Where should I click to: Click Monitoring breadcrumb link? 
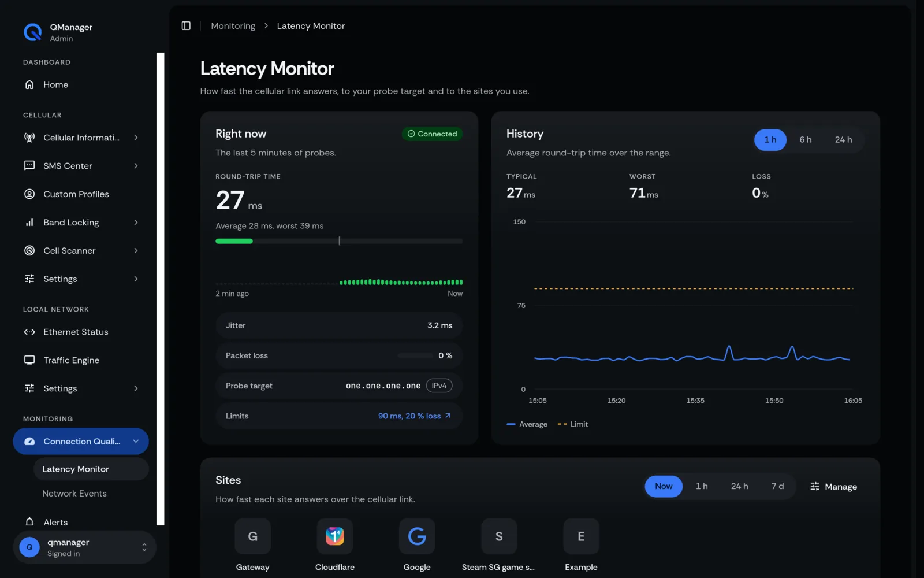(x=233, y=26)
